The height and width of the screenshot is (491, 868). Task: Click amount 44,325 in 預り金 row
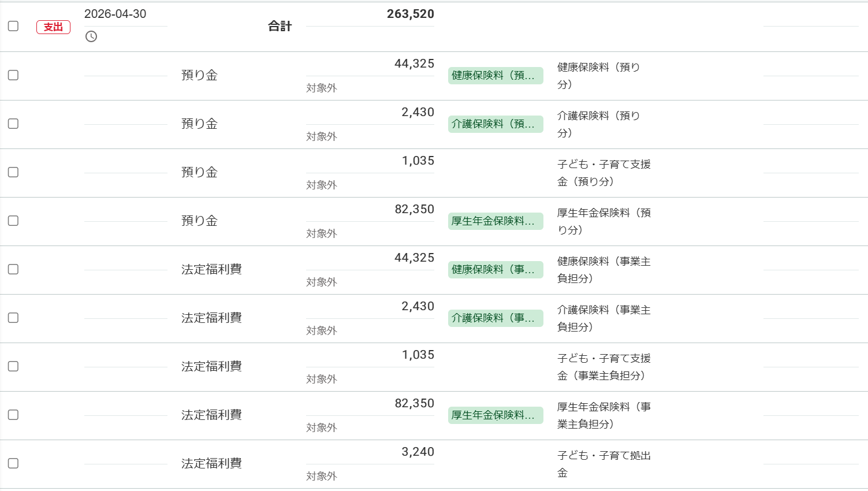click(x=414, y=64)
